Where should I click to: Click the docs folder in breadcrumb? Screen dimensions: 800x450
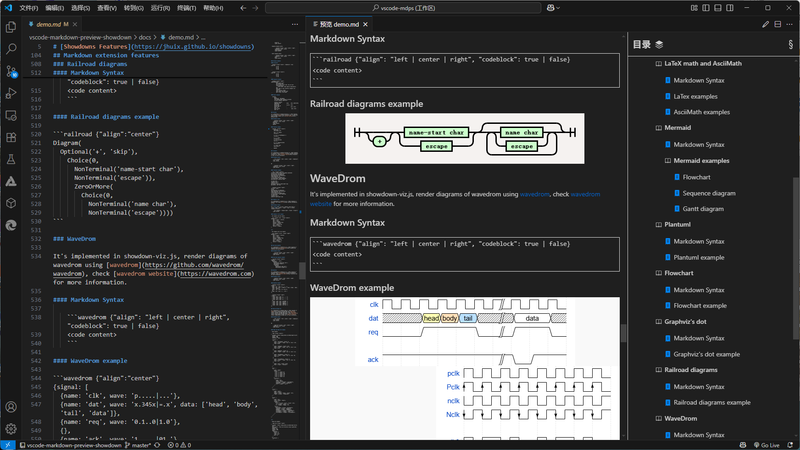pyautogui.click(x=145, y=37)
